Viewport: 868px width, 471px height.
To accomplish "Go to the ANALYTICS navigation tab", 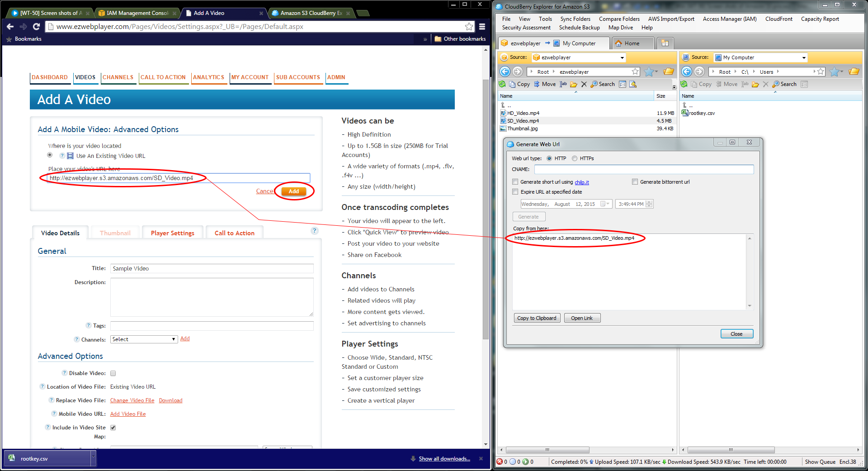I will (208, 77).
